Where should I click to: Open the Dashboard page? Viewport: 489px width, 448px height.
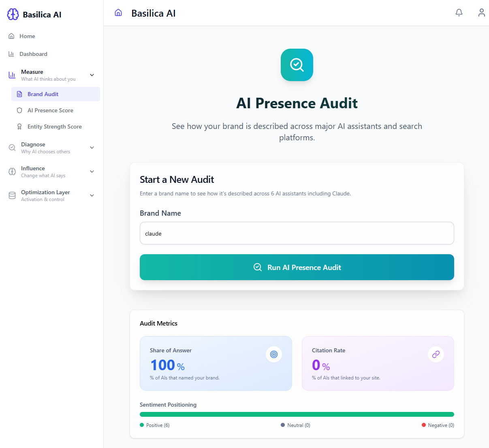[33, 54]
